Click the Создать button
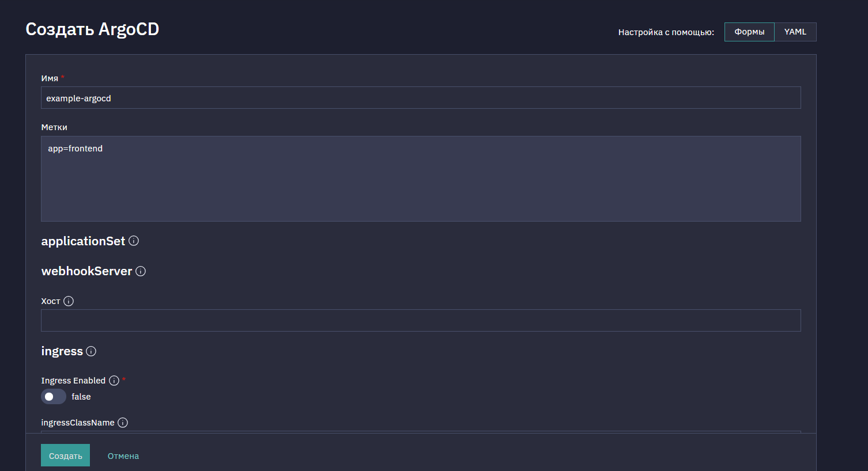The width and height of the screenshot is (868, 471). click(65, 455)
